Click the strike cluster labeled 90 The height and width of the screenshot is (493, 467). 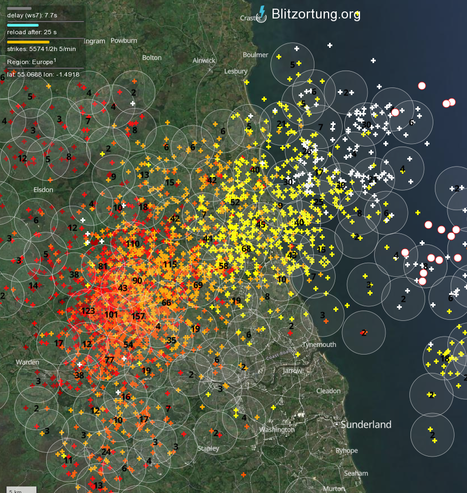[x=137, y=281]
